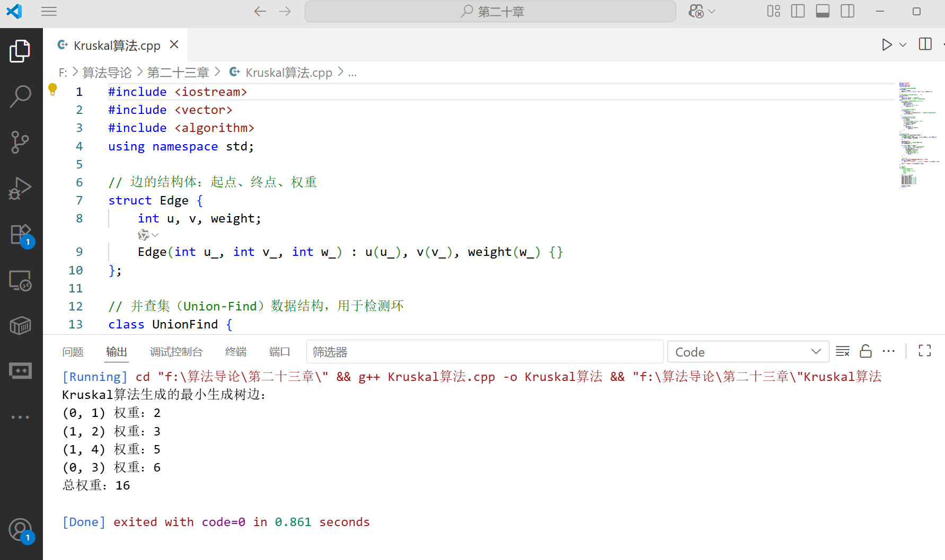This screenshot has height=560, width=945.
Task: Show additional activity bar views
Action: point(20,417)
